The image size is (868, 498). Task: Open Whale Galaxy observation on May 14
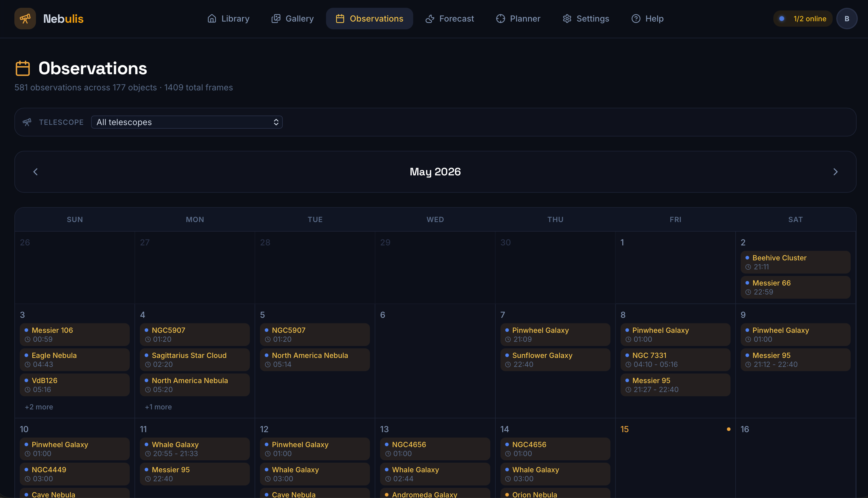coord(555,474)
